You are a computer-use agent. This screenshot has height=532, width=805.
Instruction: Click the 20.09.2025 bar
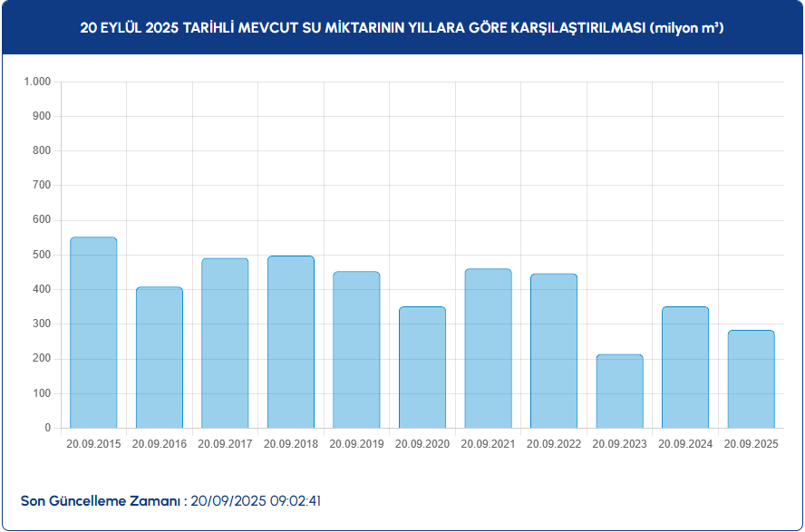[751, 379]
